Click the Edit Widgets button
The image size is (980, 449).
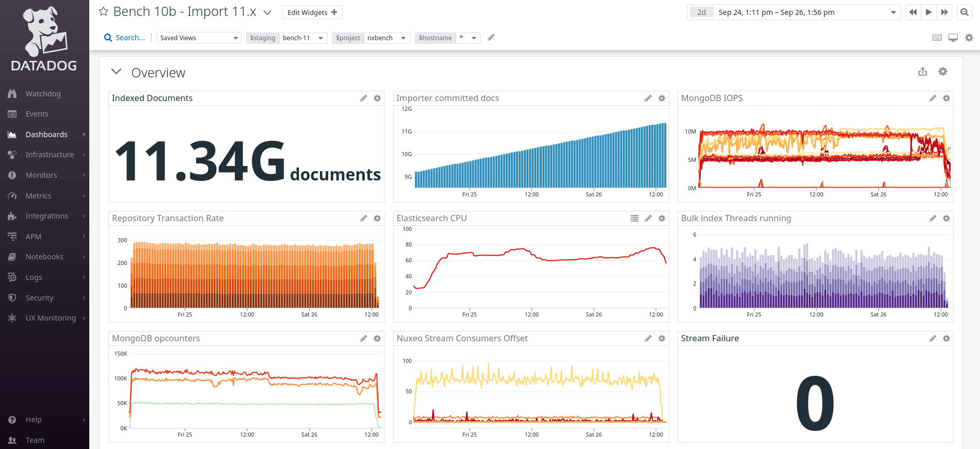(312, 12)
